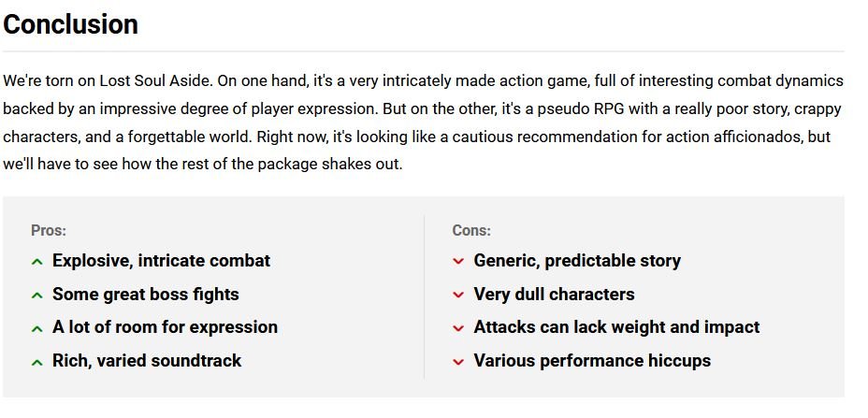
Task: Select the Explosive, intricate combat text
Action: tap(161, 261)
